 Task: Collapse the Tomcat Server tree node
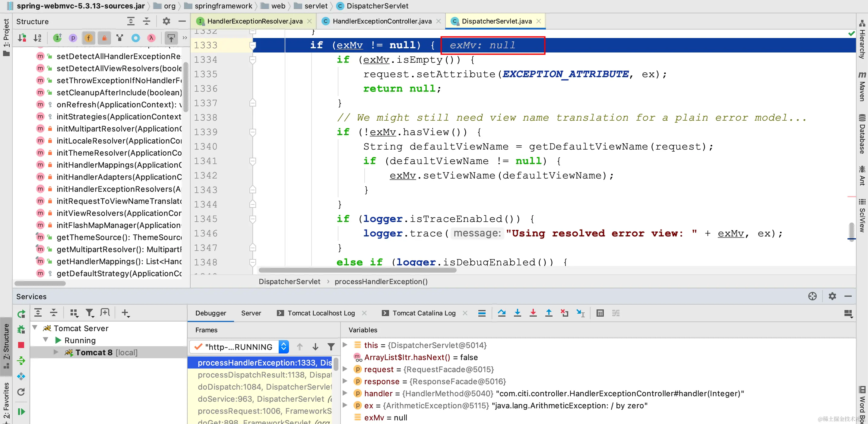[35, 327]
